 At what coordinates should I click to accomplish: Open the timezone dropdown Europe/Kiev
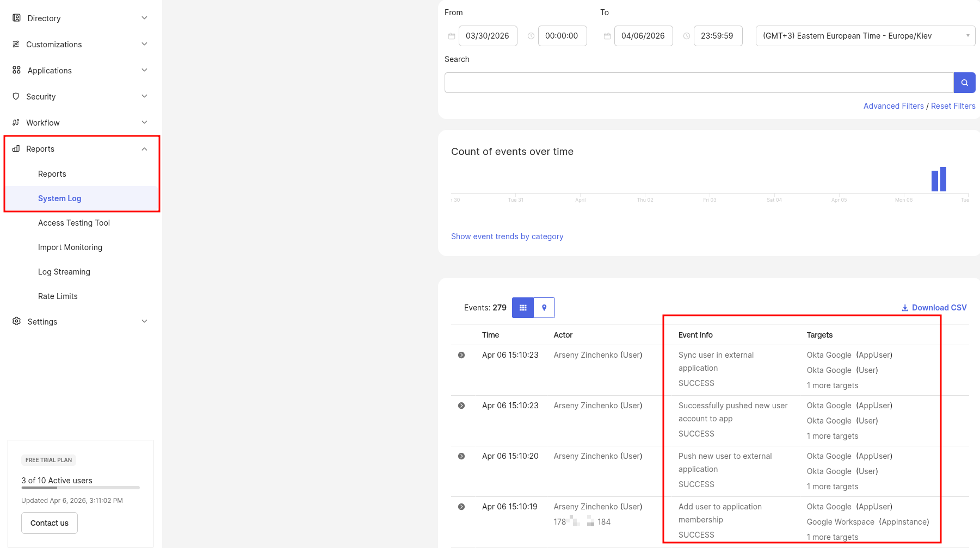(x=865, y=36)
